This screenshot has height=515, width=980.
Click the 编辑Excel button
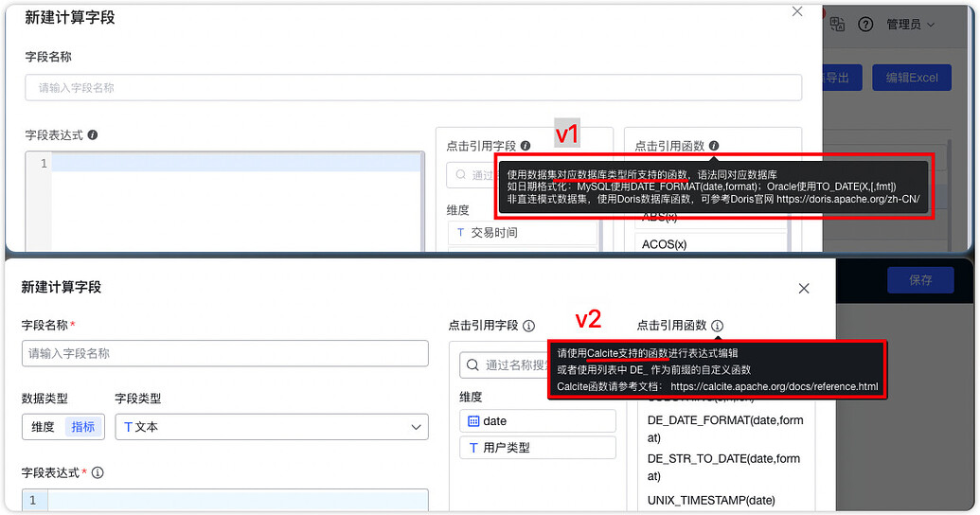(x=912, y=78)
